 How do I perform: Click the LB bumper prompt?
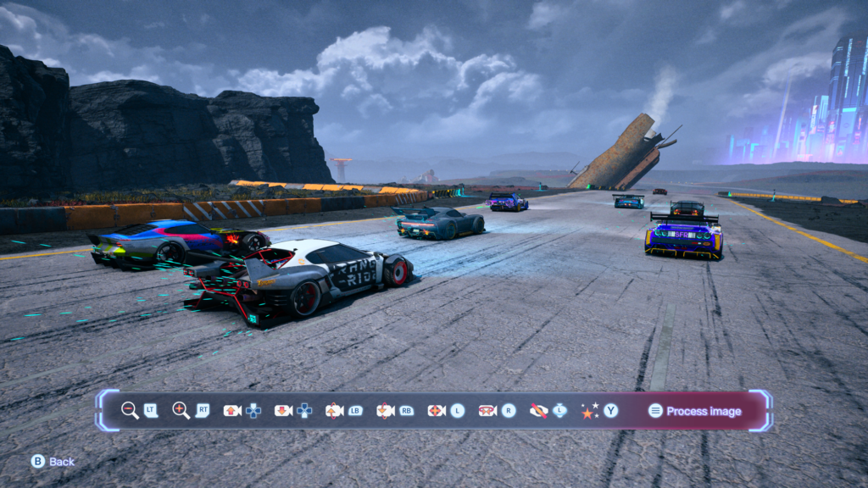click(355, 411)
